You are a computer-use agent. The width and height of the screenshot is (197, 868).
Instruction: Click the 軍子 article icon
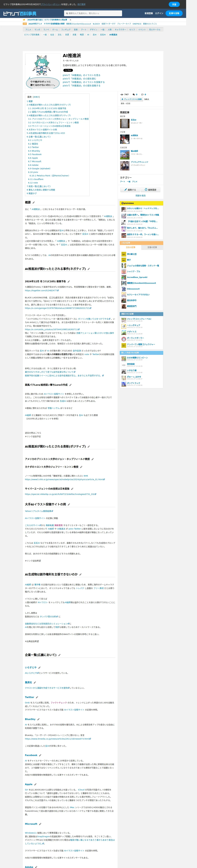coord(124,260)
